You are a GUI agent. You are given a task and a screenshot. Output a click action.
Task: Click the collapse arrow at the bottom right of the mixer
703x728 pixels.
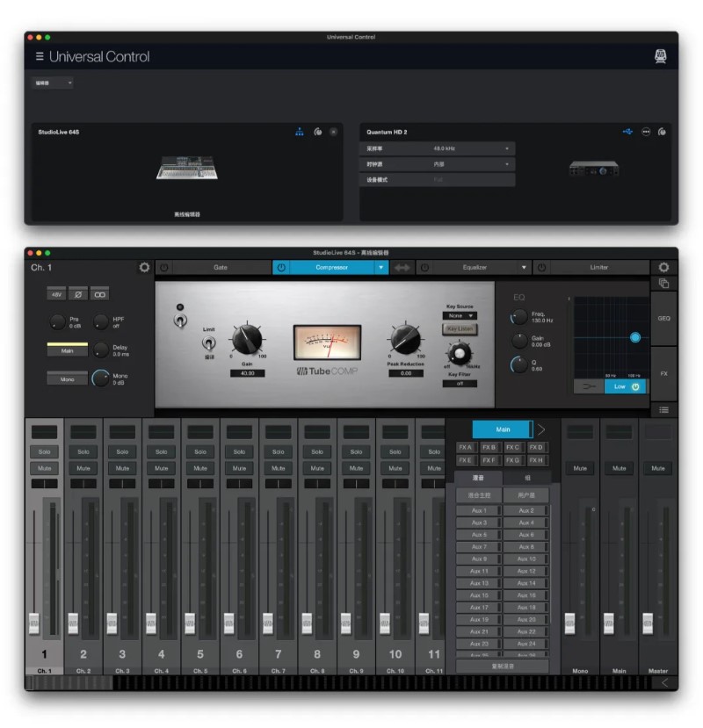point(664,682)
